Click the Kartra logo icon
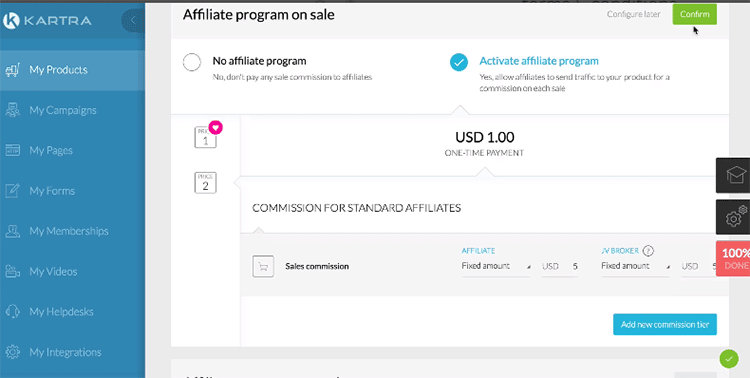The width and height of the screenshot is (750, 378). click(x=11, y=21)
